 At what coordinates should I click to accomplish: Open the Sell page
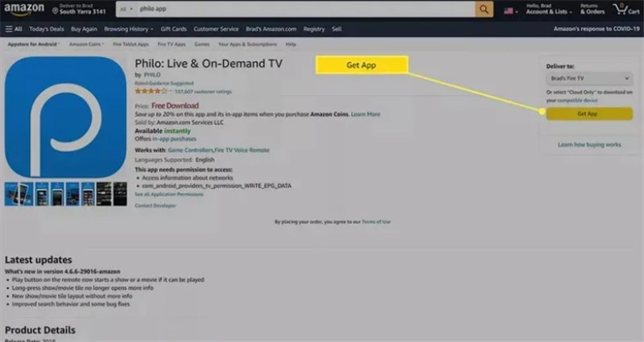click(336, 29)
